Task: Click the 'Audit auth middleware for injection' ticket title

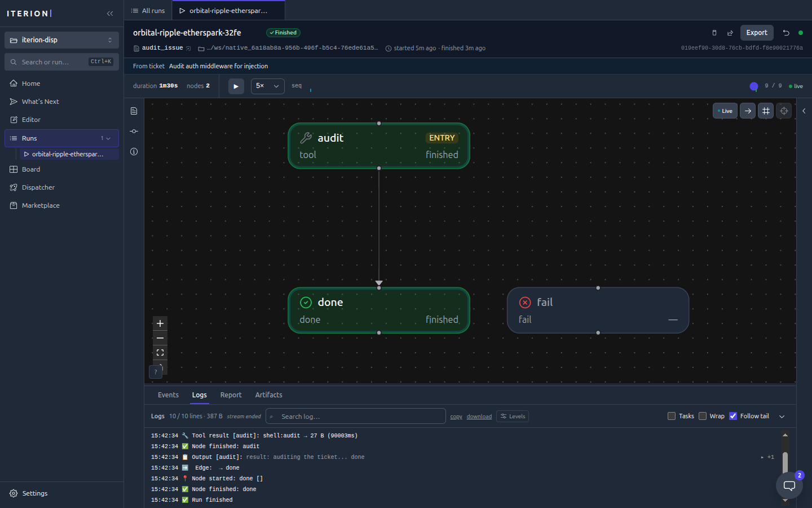Action: (219, 66)
